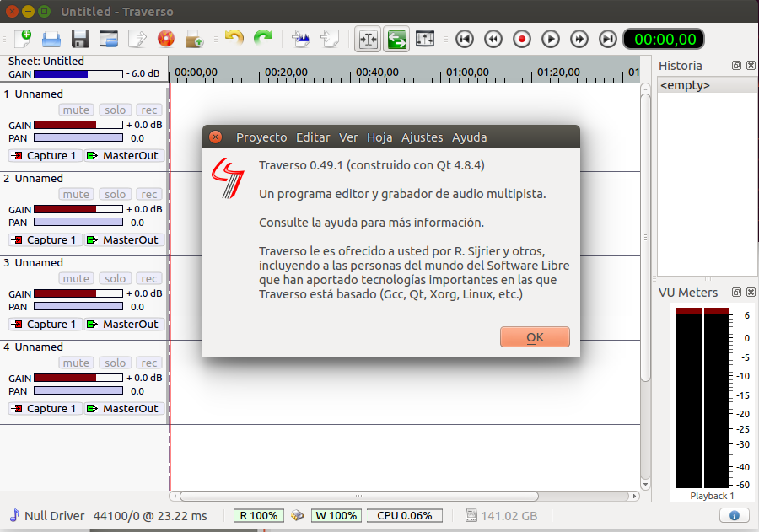Screen dimensions: 759x532
Task: Close the about dialog with the red X
Action: coord(215,137)
